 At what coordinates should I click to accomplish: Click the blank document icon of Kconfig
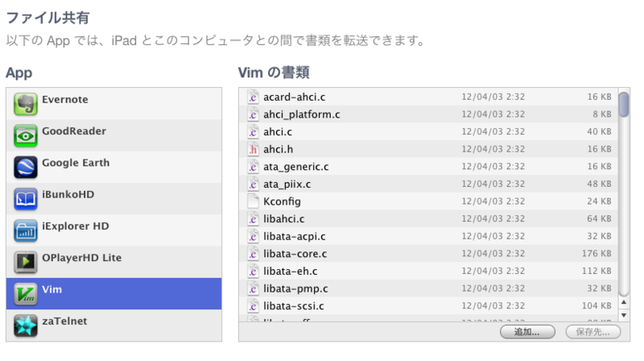tap(253, 201)
